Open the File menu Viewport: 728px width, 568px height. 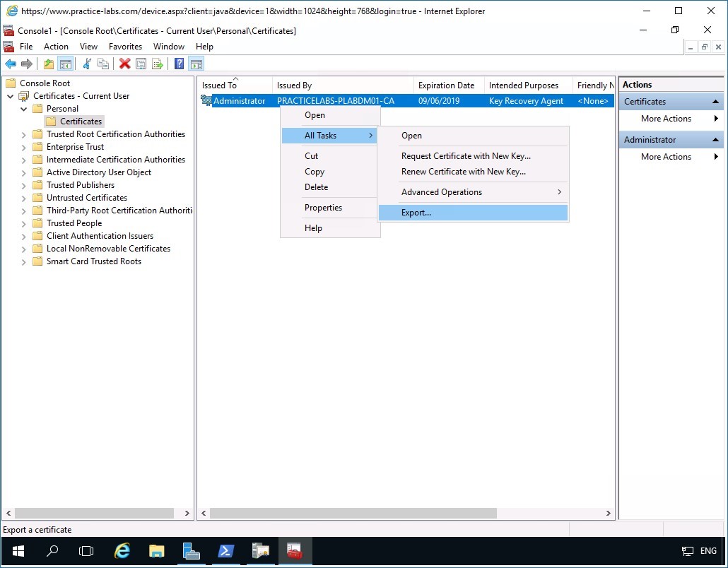tap(26, 47)
